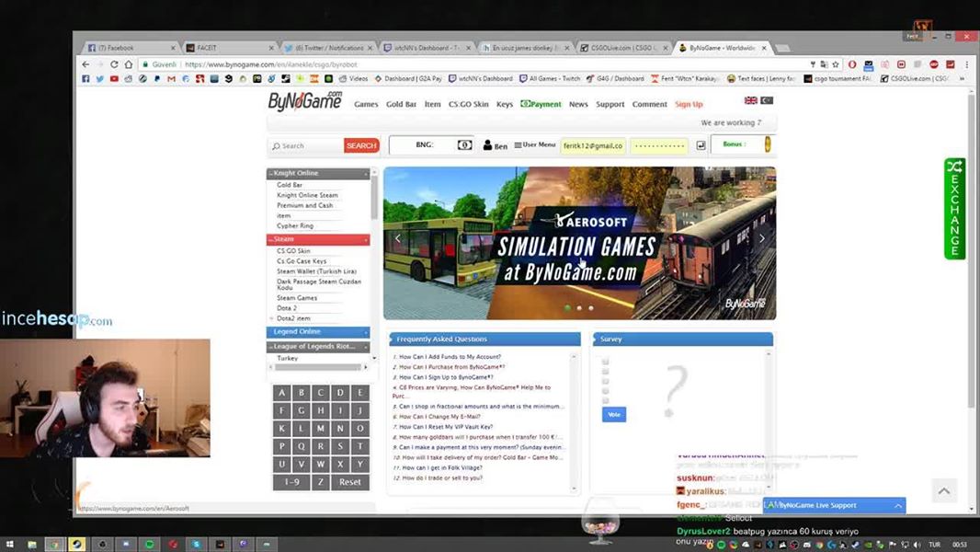
Task: Open CS:GO Skin menu item
Action: (468, 104)
